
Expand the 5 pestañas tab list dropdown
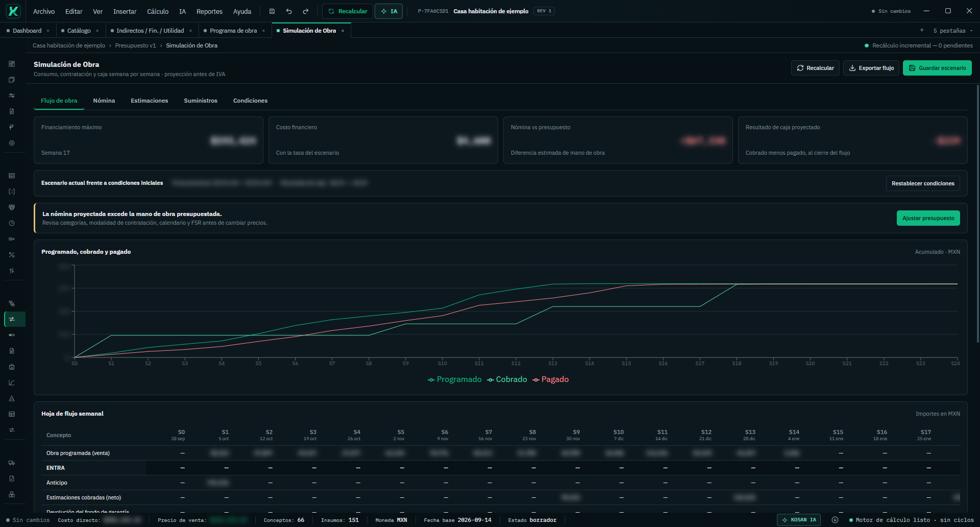coord(952,31)
